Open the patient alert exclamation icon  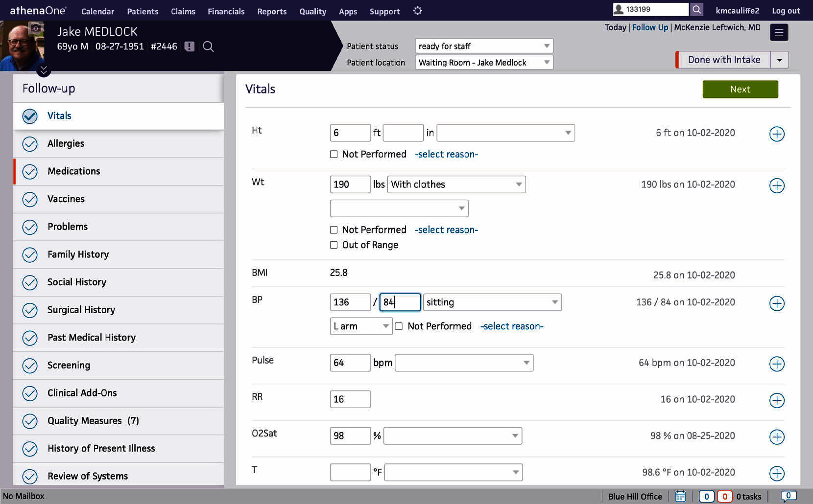coord(189,46)
